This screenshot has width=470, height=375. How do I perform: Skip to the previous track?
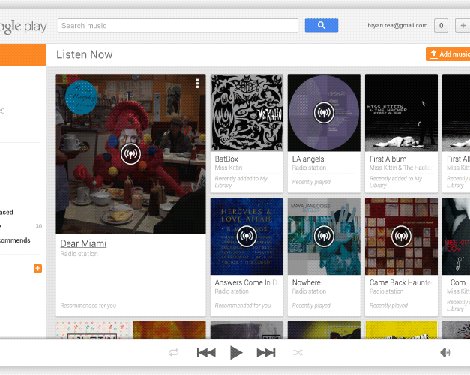point(206,352)
